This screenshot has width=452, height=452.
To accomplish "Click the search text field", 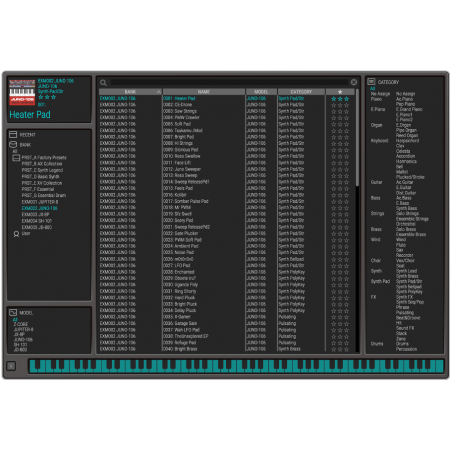I will coord(229,82).
